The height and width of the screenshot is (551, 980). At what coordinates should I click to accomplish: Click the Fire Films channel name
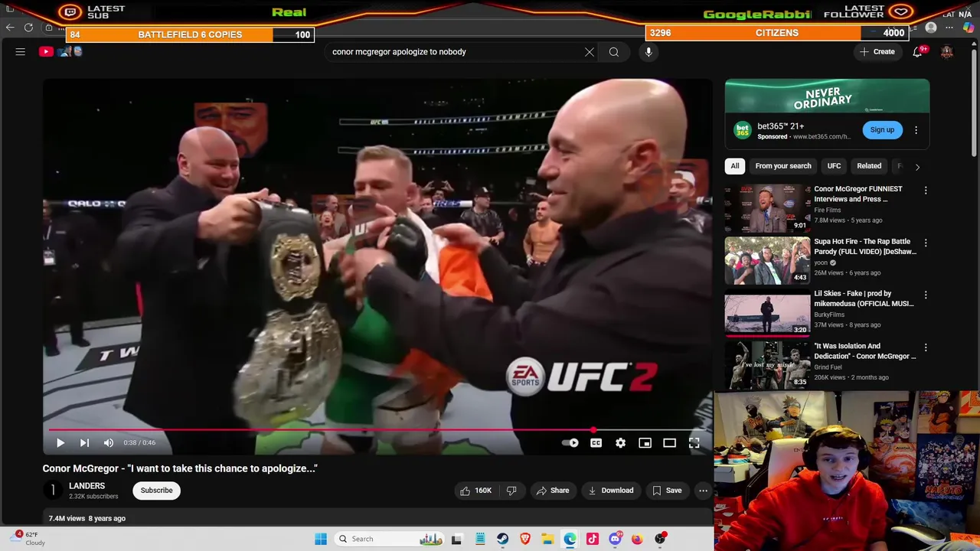click(828, 210)
